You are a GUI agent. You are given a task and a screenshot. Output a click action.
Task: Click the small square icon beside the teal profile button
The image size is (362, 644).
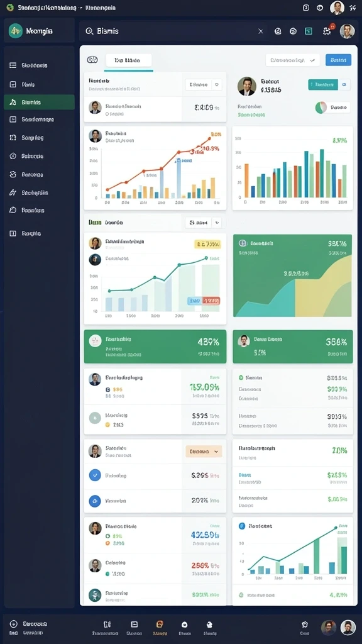coord(345,85)
